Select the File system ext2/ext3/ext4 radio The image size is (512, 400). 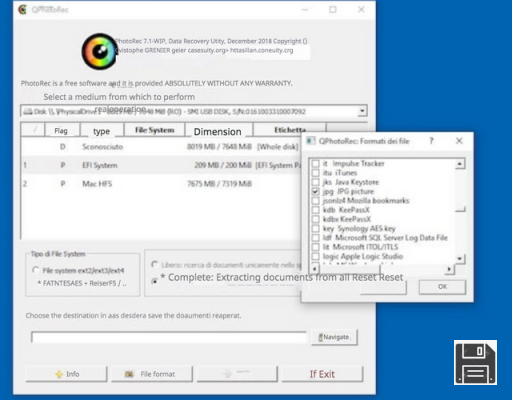tap(35, 270)
